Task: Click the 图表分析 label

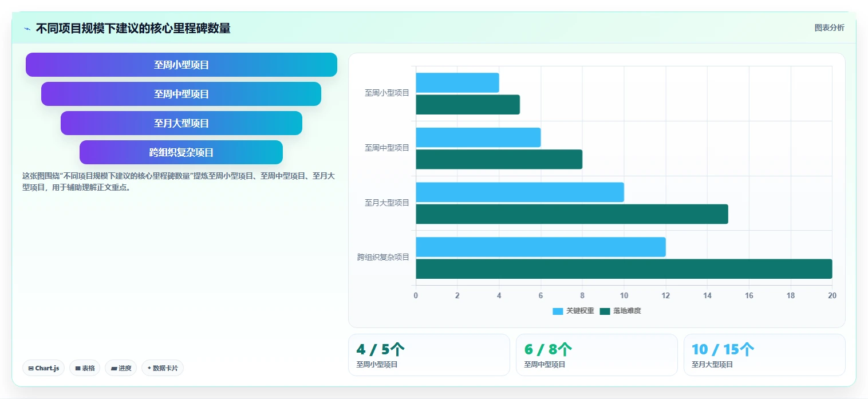Action: point(829,27)
